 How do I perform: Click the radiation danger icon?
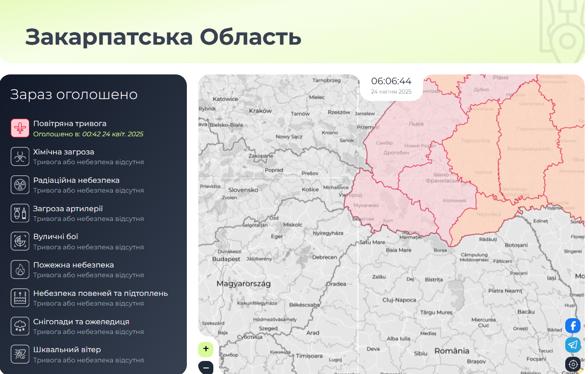pos(20,185)
